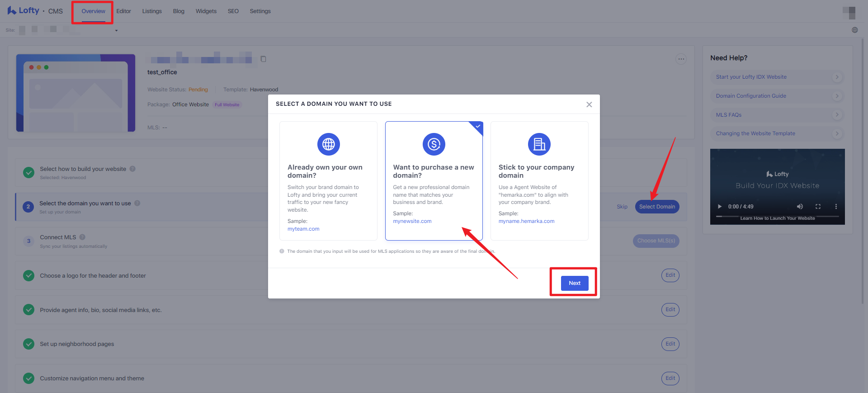Copy the website URL with copy icon
Screen dimensions: 868x393
tap(263, 59)
